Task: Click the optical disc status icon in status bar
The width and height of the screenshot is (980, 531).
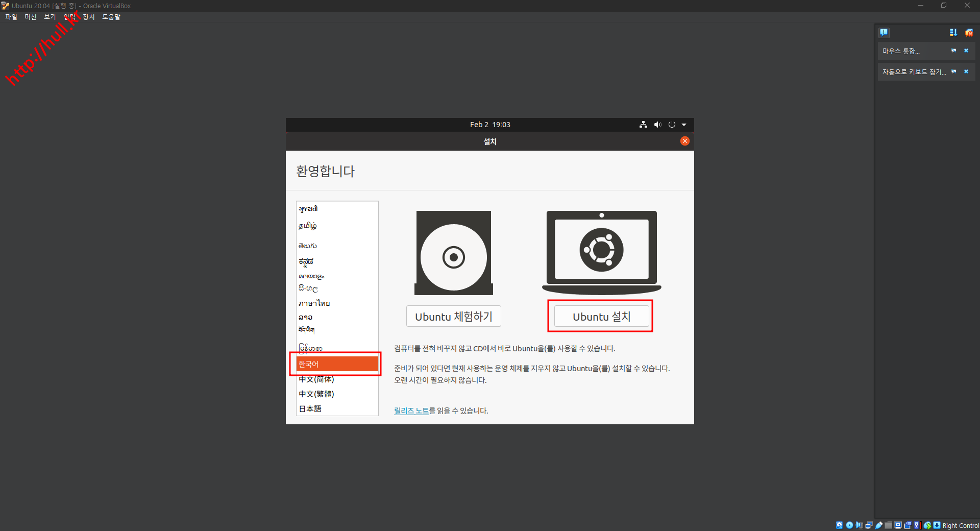Action: pyautogui.click(x=849, y=525)
